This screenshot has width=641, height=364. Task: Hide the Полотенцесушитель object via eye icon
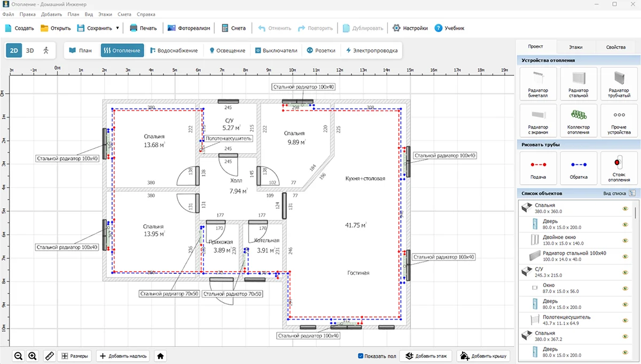pyautogui.click(x=624, y=320)
